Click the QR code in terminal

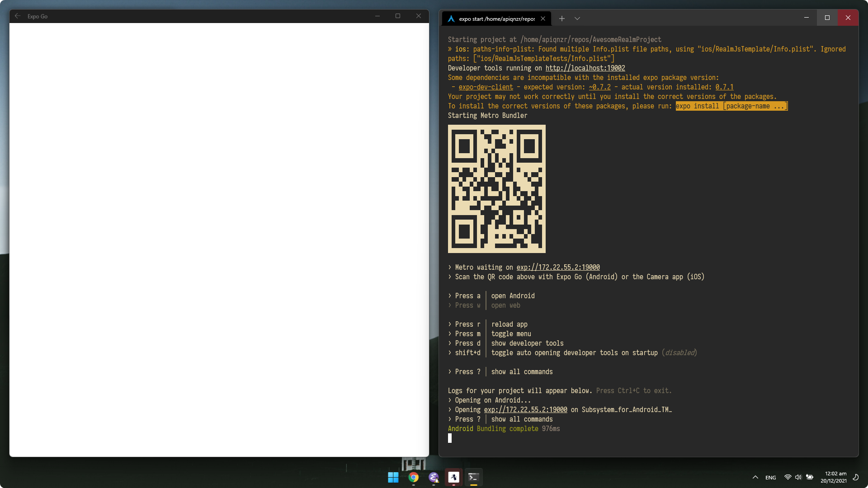[496, 189]
